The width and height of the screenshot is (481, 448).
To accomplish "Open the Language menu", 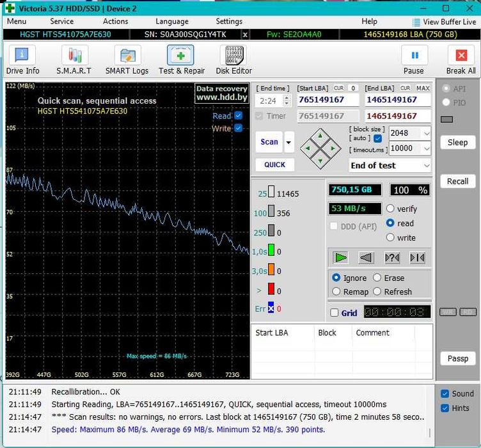I will 172,21.
